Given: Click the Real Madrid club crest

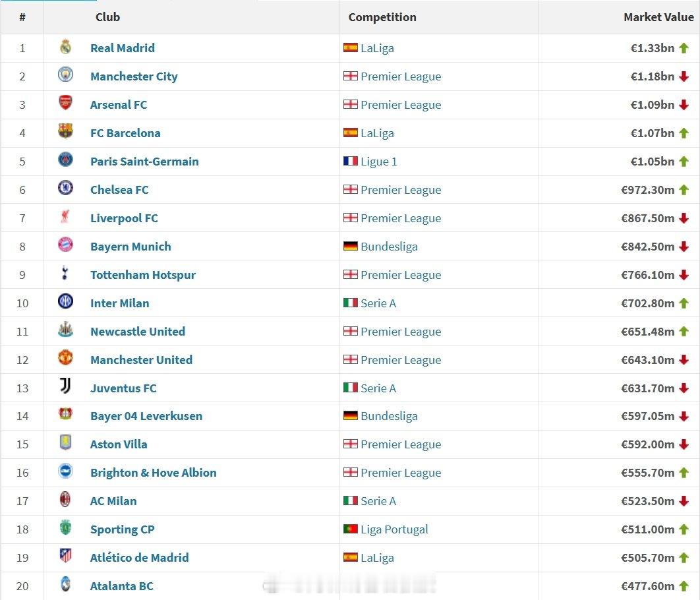Looking at the screenshot, I should point(66,47).
